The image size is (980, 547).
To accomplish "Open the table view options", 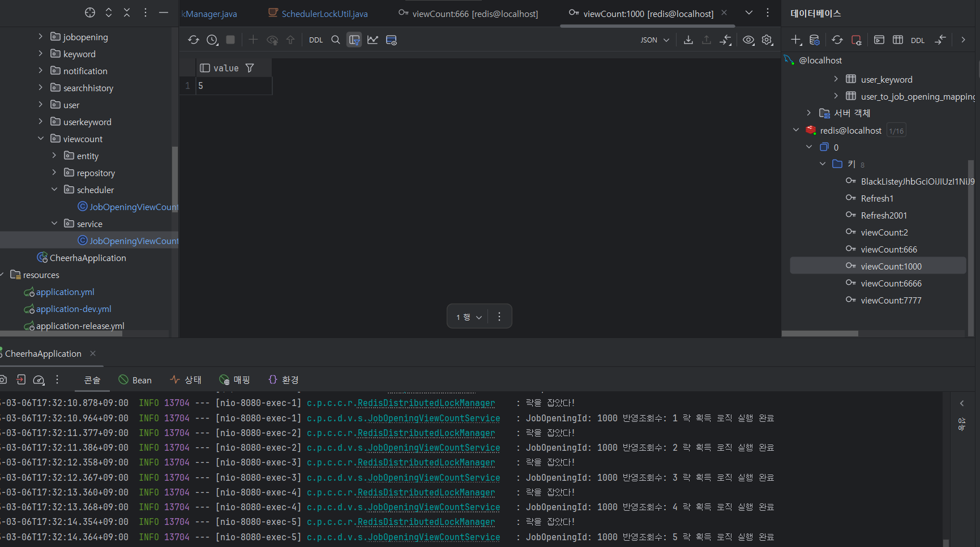I will pos(391,40).
